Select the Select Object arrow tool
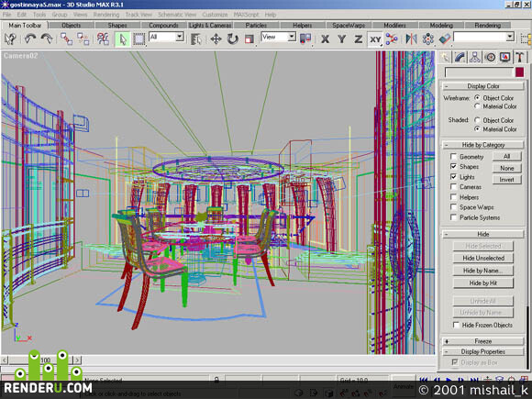 point(123,39)
